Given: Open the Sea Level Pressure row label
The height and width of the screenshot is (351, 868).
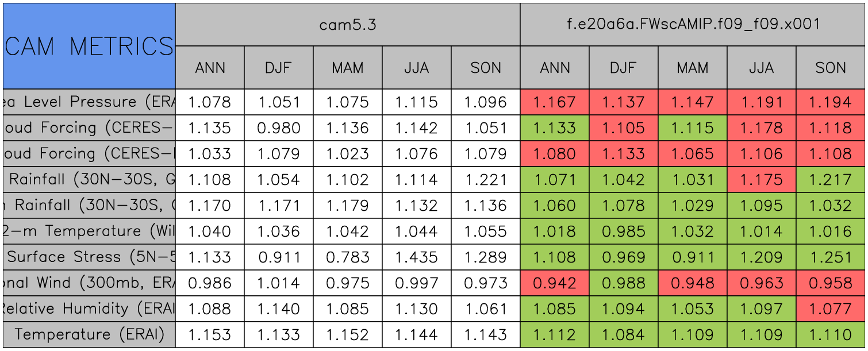Looking at the screenshot, I should tap(89, 102).
